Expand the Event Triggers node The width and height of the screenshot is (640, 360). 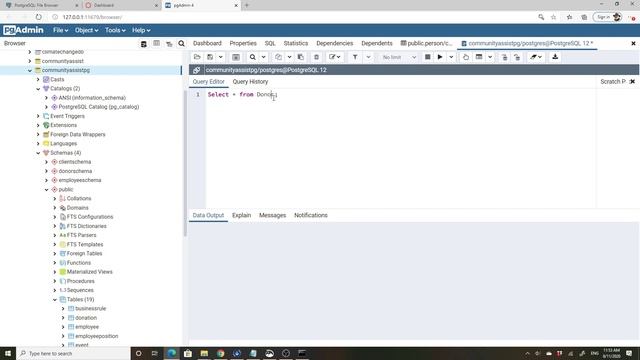pyautogui.click(x=38, y=116)
